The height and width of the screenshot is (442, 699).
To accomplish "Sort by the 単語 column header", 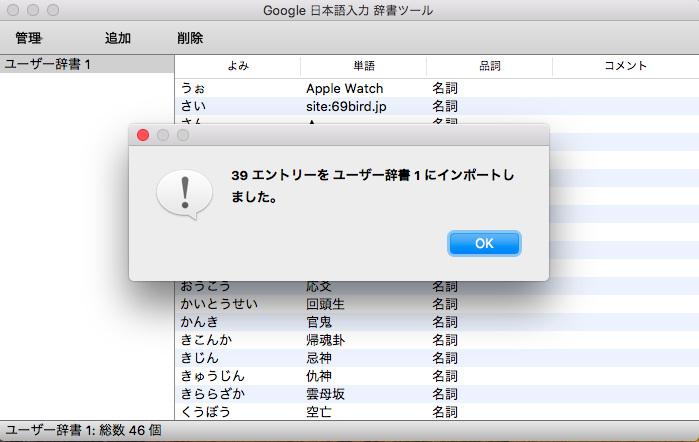I will click(364, 66).
